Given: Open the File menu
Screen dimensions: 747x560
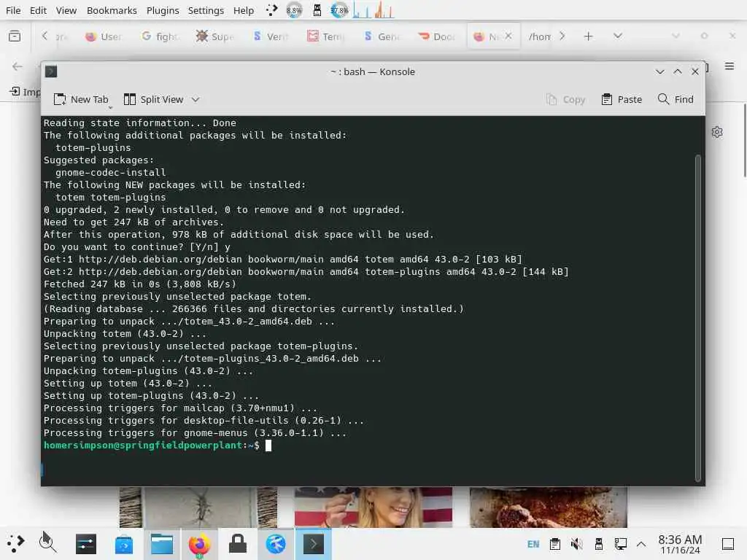Looking at the screenshot, I should 13,10.
